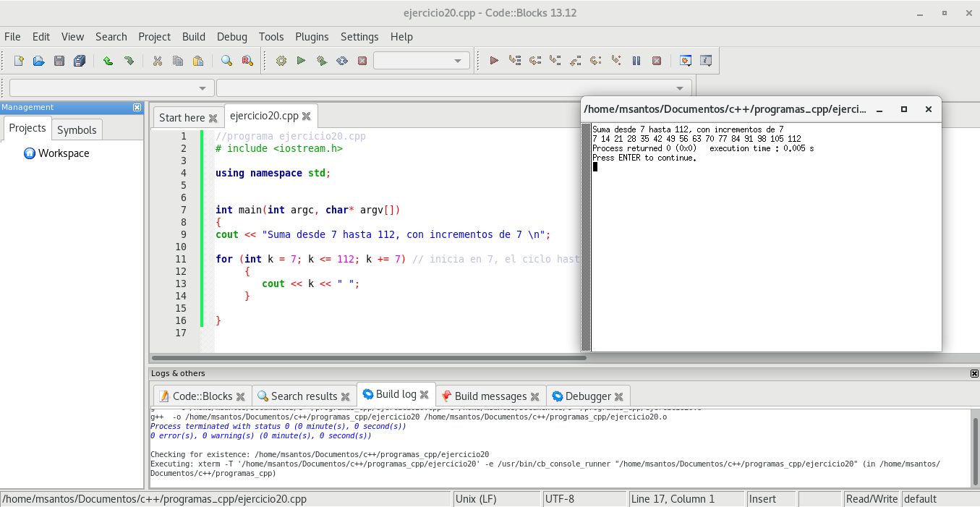Select Workspace in the Projects tree
Viewport: 980px width, 507px height.
[x=64, y=153]
